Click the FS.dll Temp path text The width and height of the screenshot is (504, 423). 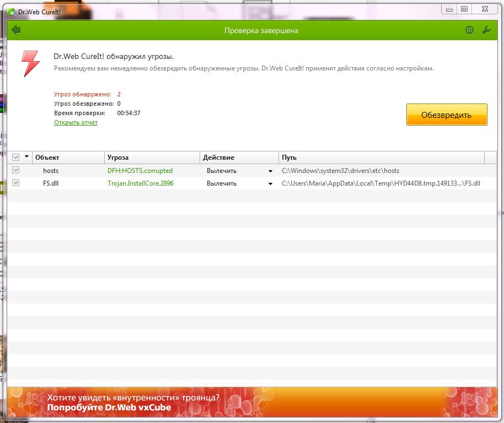click(381, 183)
